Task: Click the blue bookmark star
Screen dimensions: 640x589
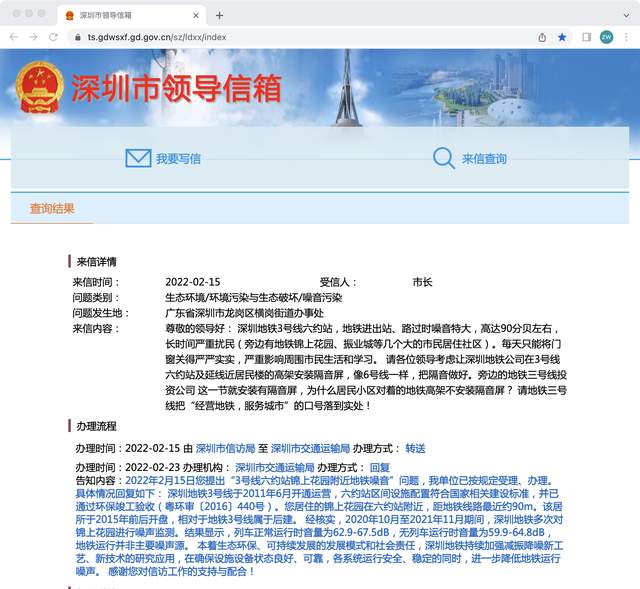Action: (562, 37)
